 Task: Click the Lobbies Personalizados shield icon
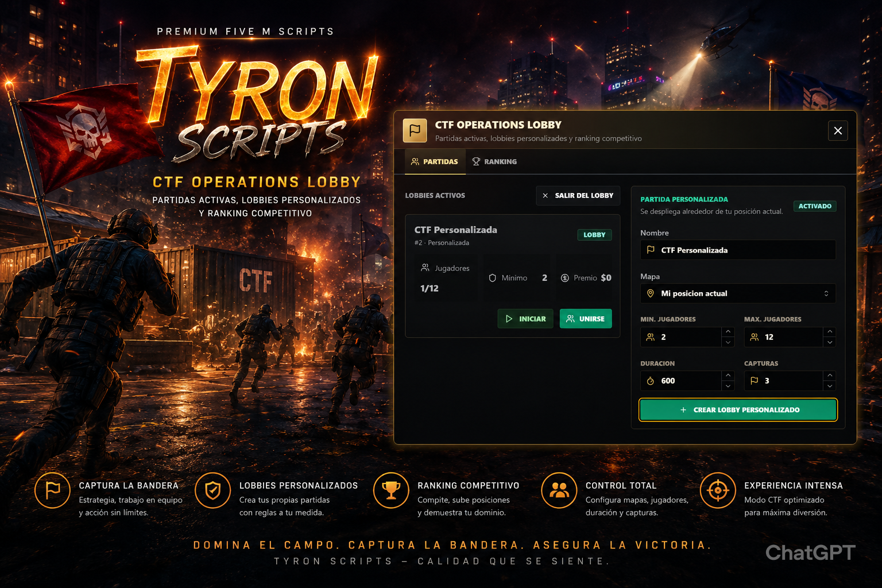pyautogui.click(x=212, y=490)
